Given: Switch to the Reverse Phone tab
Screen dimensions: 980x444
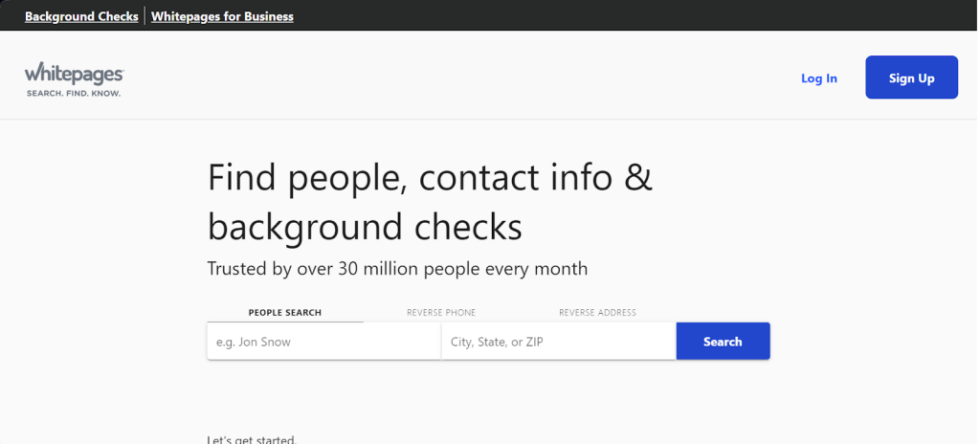Looking at the screenshot, I should pyautogui.click(x=441, y=313).
